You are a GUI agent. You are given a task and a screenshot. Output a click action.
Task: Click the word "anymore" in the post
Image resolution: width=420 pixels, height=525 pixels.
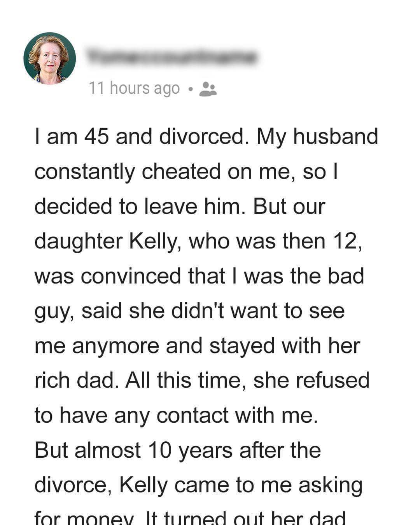pos(116,346)
